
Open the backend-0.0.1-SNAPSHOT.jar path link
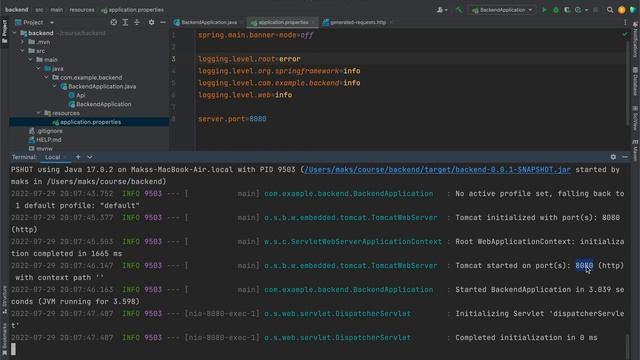[437, 170]
